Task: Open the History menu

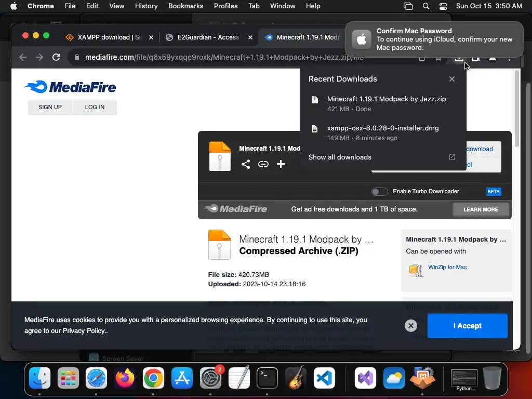Action: click(x=146, y=6)
